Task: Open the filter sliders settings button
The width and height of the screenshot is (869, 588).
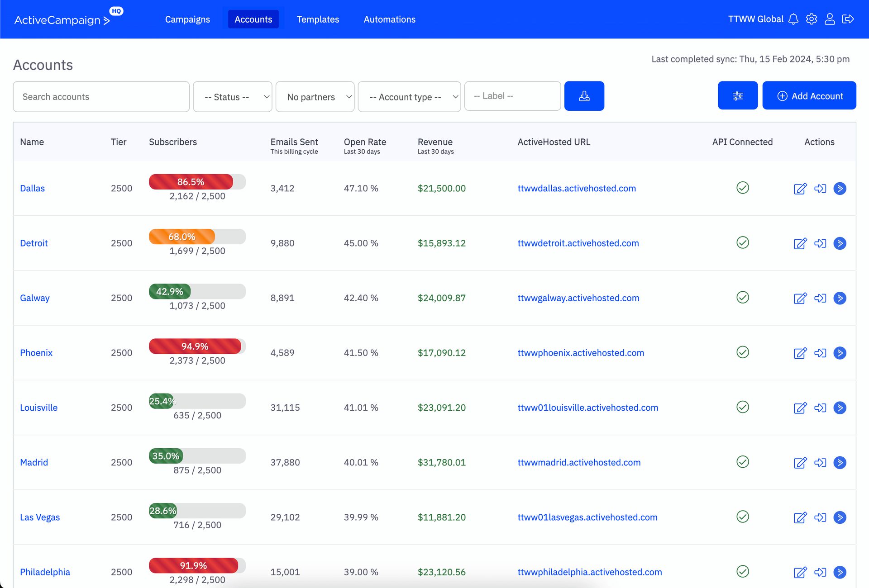Action: click(x=737, y=96)
